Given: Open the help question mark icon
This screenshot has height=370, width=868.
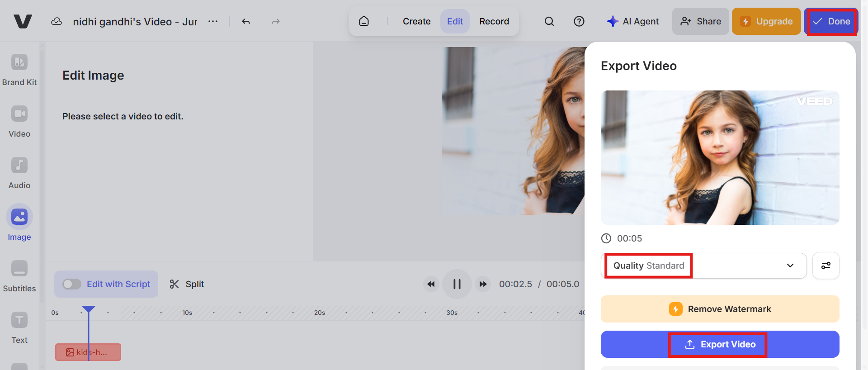Looking at the screenshot, I should (579, 21).
